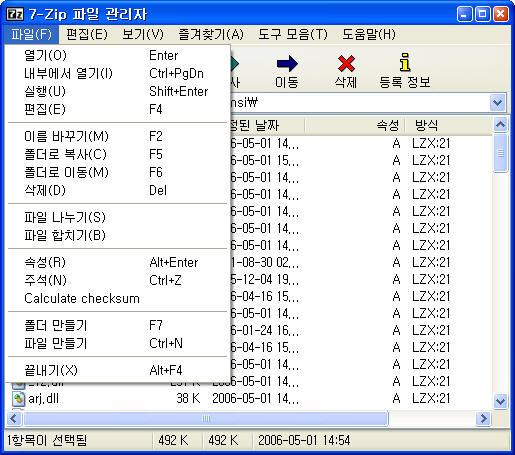Open the 파일(F) menu

pos(32,34)
